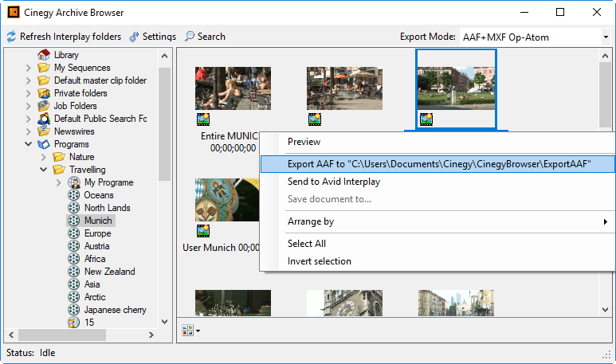Click clip panel scroll down arrow

[606, 310]
